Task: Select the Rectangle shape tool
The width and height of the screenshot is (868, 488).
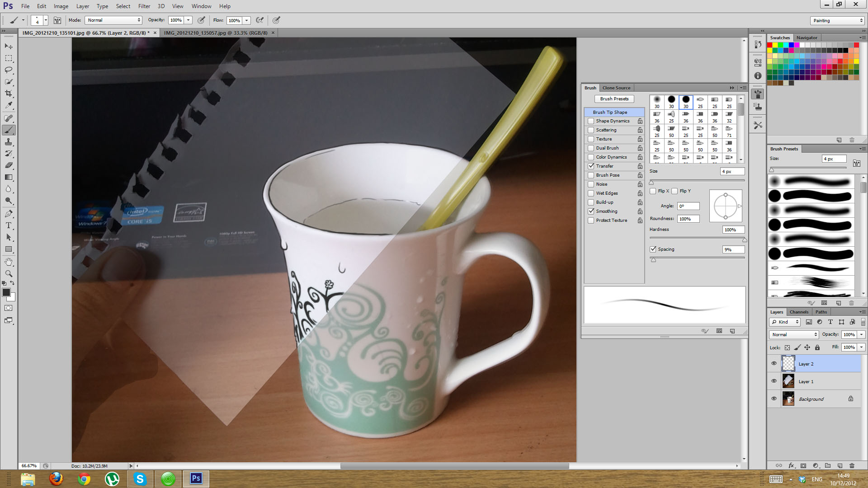Action: 9,249
